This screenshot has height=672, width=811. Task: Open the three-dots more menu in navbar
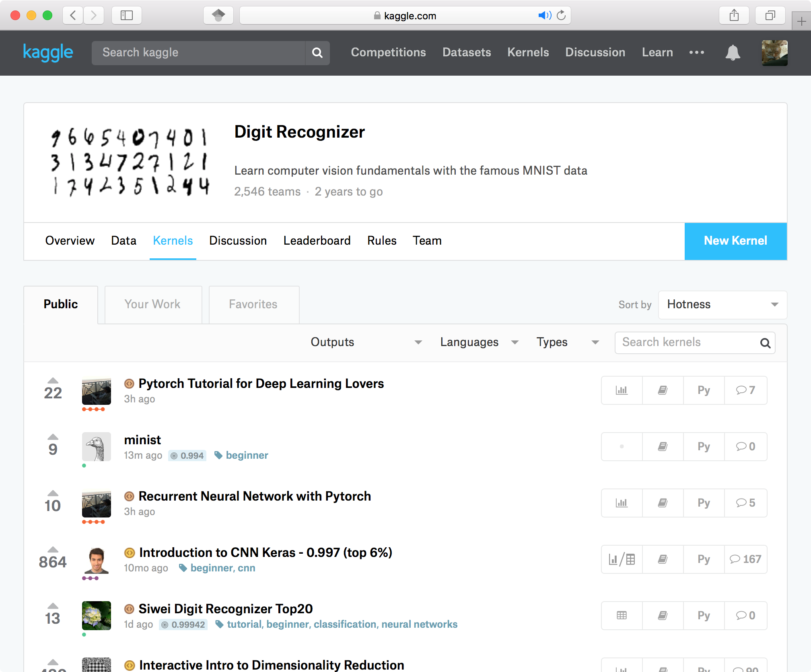click(696, 52)
